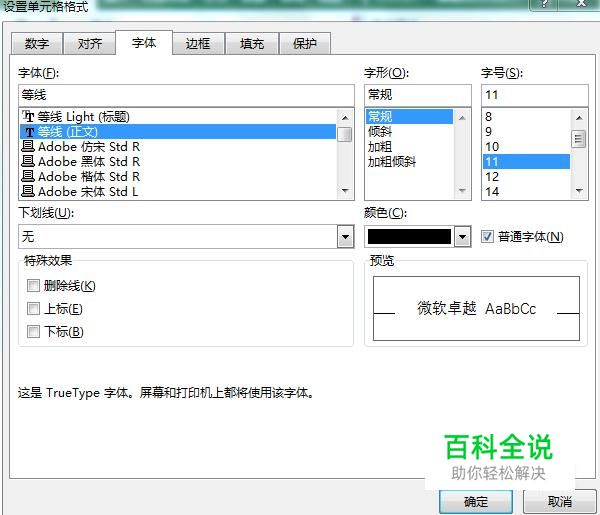Click font list scrollbar thumb
The image size is (600, 515).
pyautogui.click(x=345, y=134)
